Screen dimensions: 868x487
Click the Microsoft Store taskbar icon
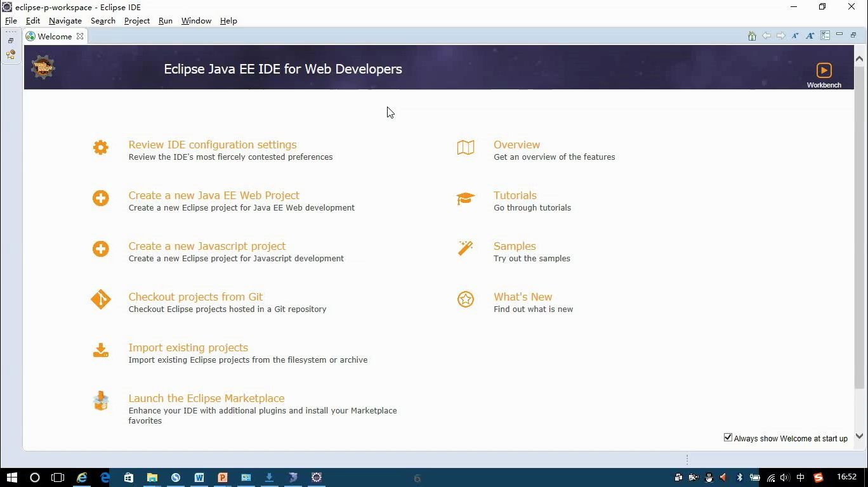pyautogui.click(x=129, y=477)
